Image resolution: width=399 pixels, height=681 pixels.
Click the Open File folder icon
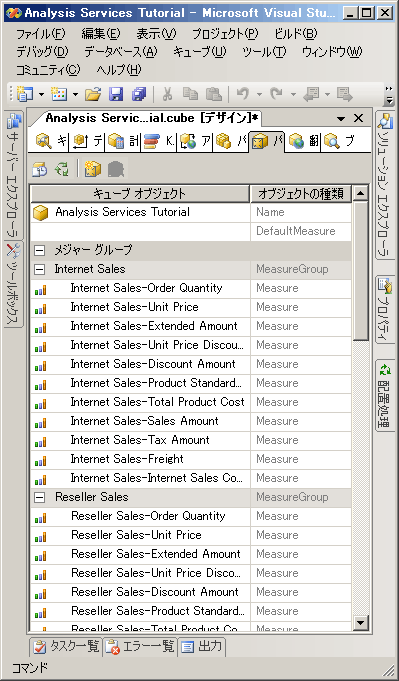coord(93,94)
